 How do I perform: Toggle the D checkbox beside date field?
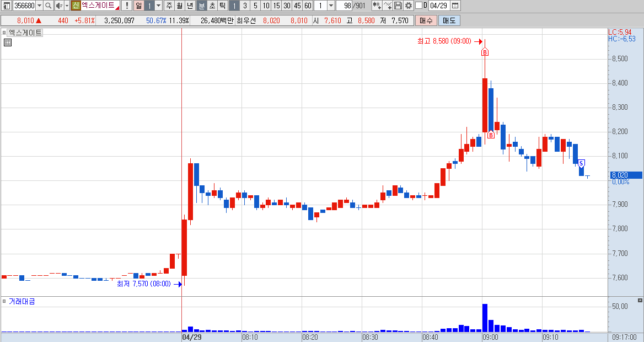point(418,6)
